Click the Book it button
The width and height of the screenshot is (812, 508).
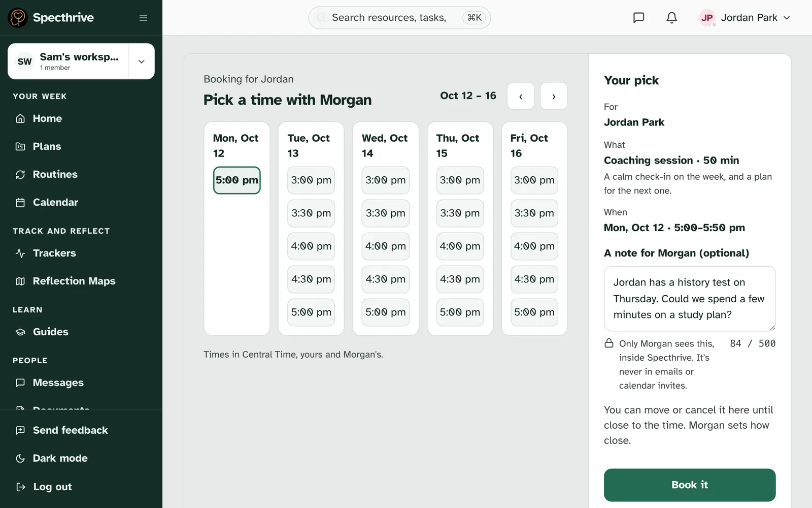(x=690, y=485)
